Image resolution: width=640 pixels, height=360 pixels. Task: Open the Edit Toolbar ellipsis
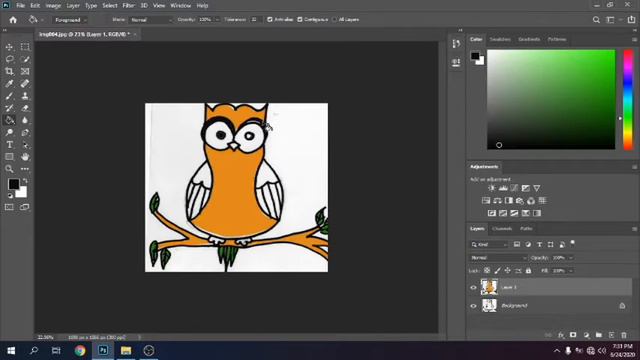coord(25,169)
